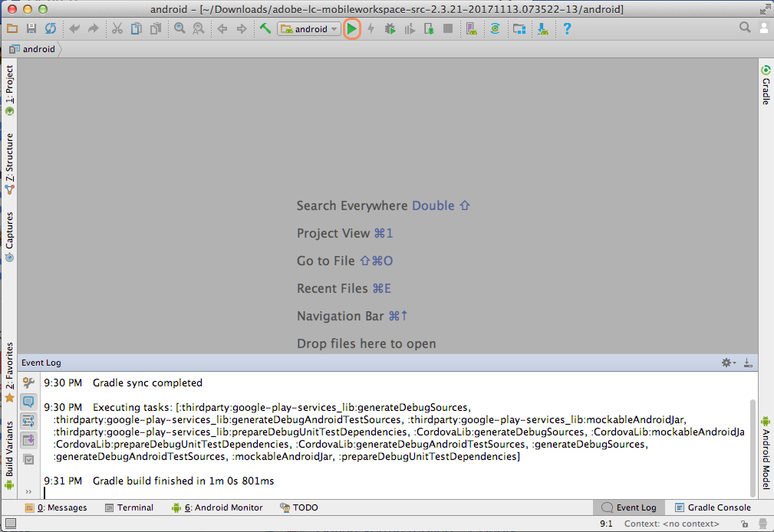Open the Event Log gear settings dropdown

coord(729,363)
